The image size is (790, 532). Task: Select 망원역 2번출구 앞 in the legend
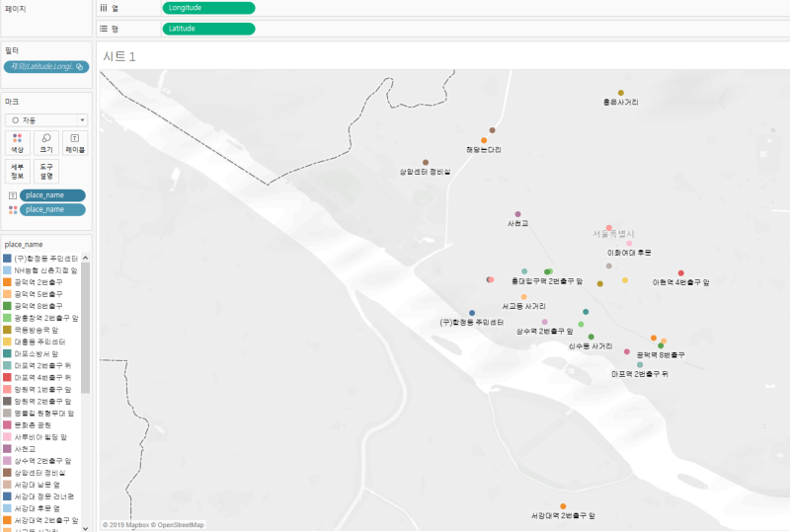click(x=42, y=402)
